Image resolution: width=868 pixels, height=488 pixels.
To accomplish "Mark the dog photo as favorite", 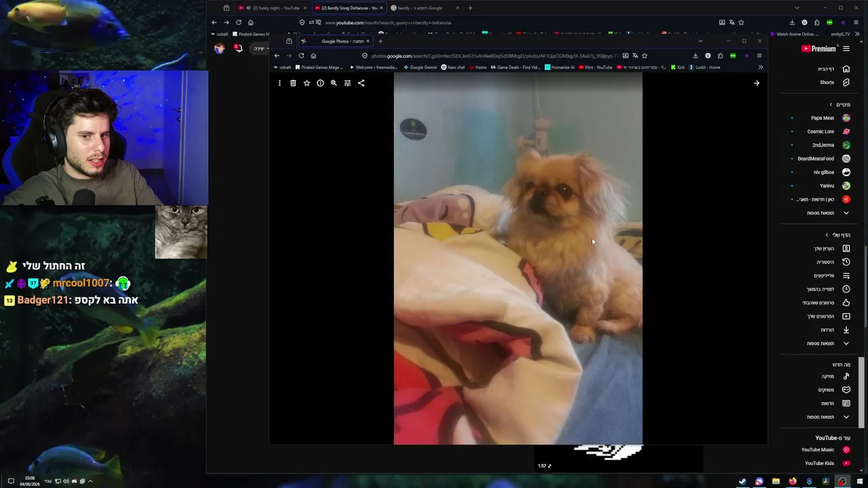I will point(307,83).
